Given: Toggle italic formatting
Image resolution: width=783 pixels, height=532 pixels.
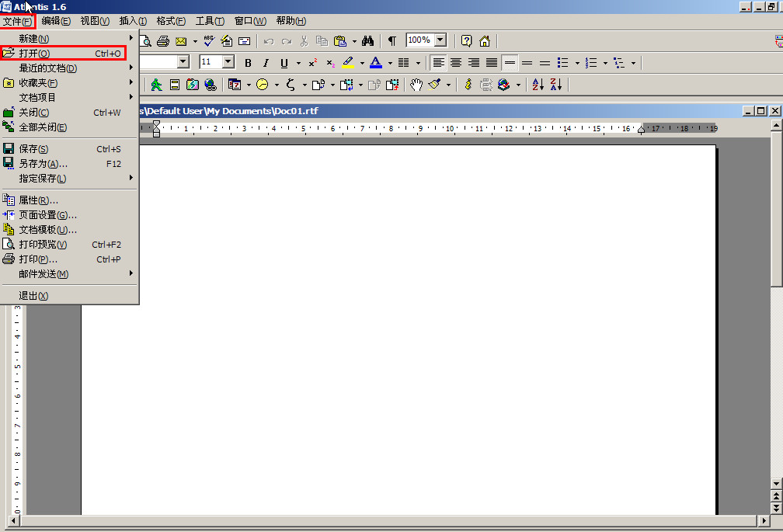Looking at the screenshot, I should tap(266, 63).
